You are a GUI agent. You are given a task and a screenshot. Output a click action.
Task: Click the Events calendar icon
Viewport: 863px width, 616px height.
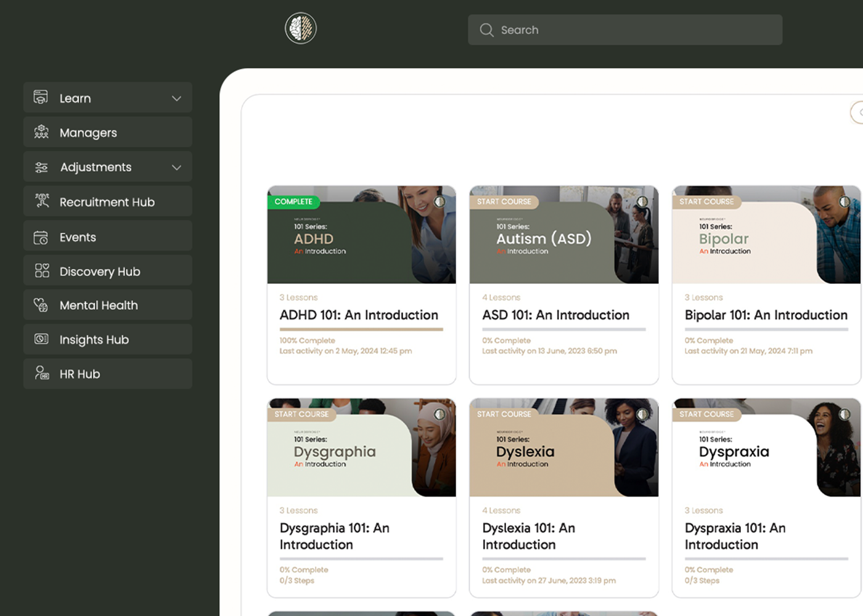41,236
